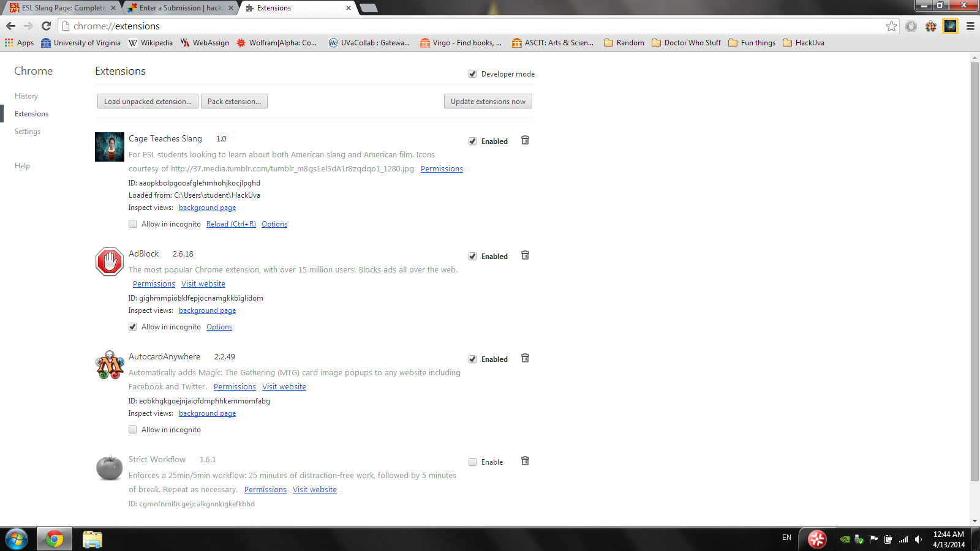Click the scrollbar down arrow
The image size is (980, 551).
coord(974,521)
